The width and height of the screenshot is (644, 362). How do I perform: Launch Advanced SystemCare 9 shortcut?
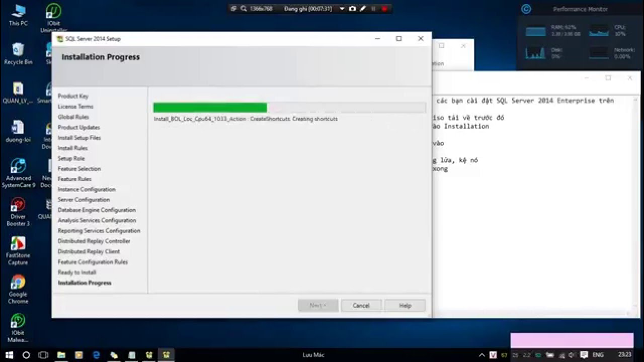coord(18,173)
